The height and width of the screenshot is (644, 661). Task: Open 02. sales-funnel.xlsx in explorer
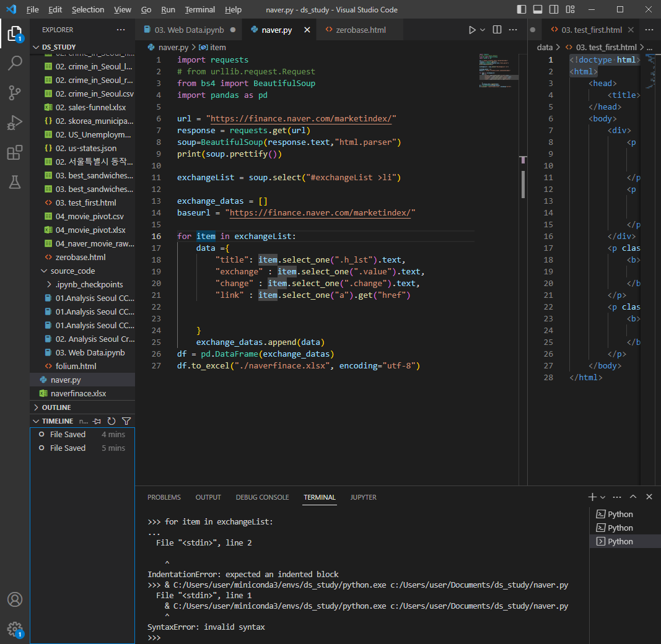pyautogui.click(x=82, y=108)
